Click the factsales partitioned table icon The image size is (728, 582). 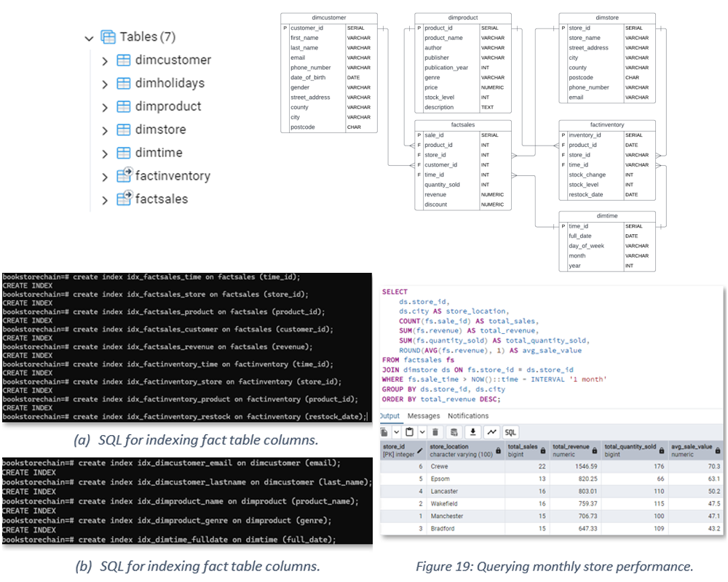tap(124, 198)
